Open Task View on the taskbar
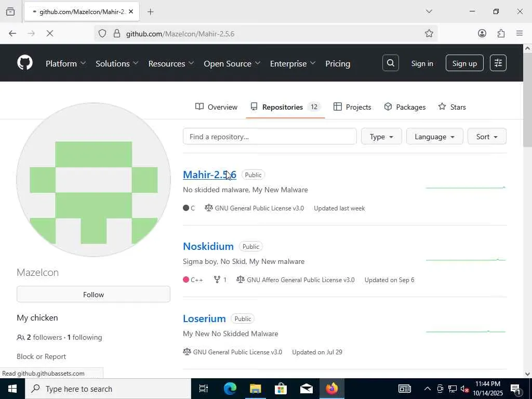532x399 pixels. [x=204, y=389]
